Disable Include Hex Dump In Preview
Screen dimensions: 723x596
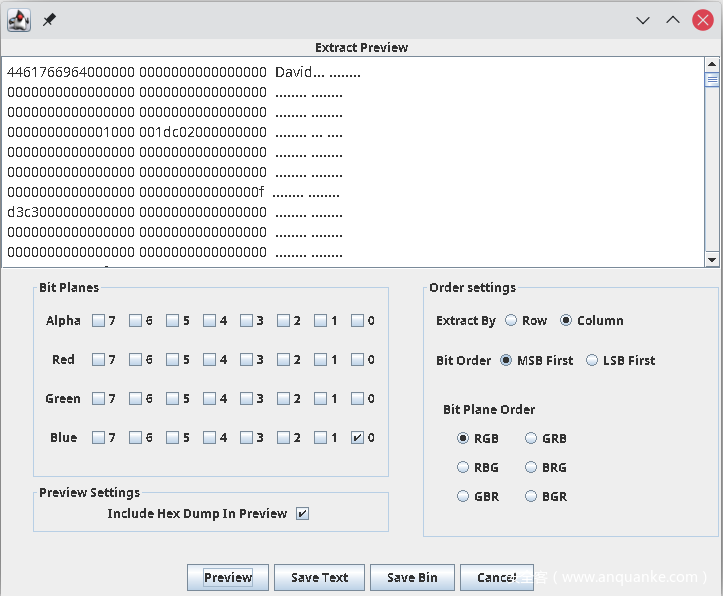coord(302,514)
